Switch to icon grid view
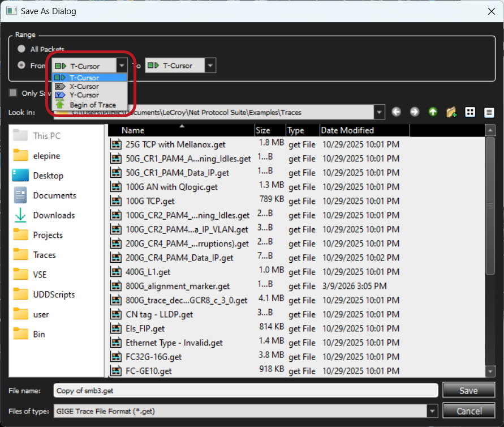 click(470, 112)
